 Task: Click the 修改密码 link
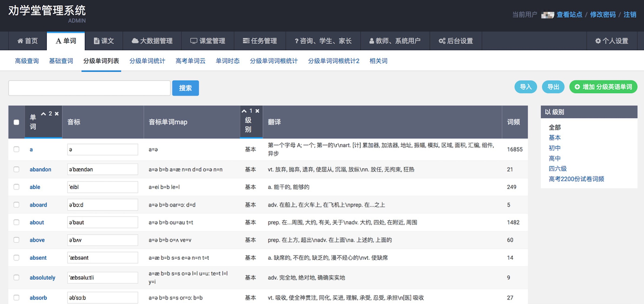coord(603,15)
